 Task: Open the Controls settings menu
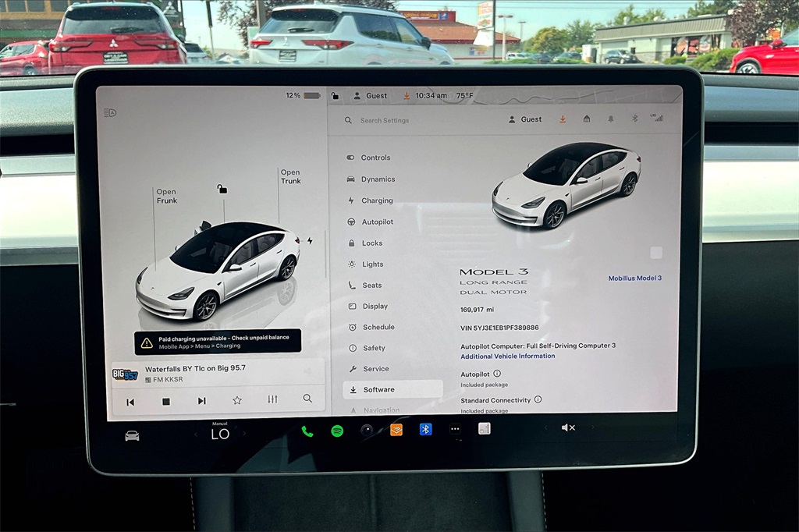pos(368,158)
